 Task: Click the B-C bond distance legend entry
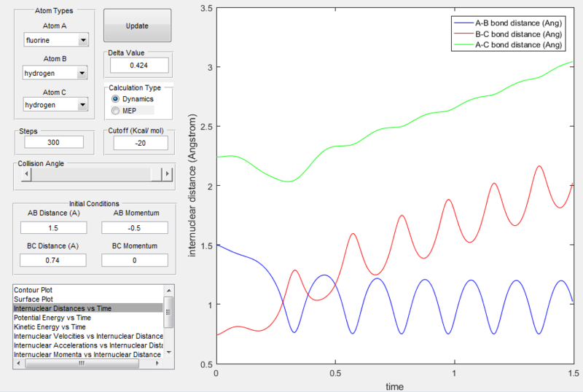click(508, 34)
